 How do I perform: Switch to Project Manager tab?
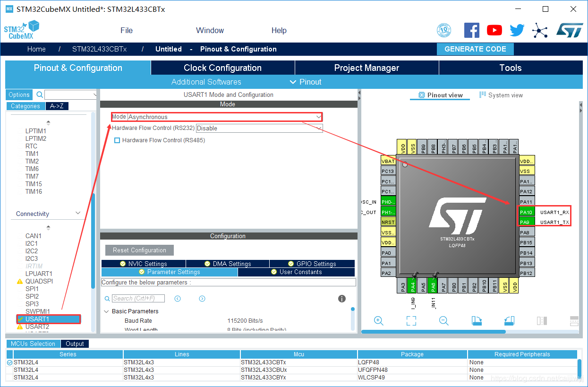[366, 68]
